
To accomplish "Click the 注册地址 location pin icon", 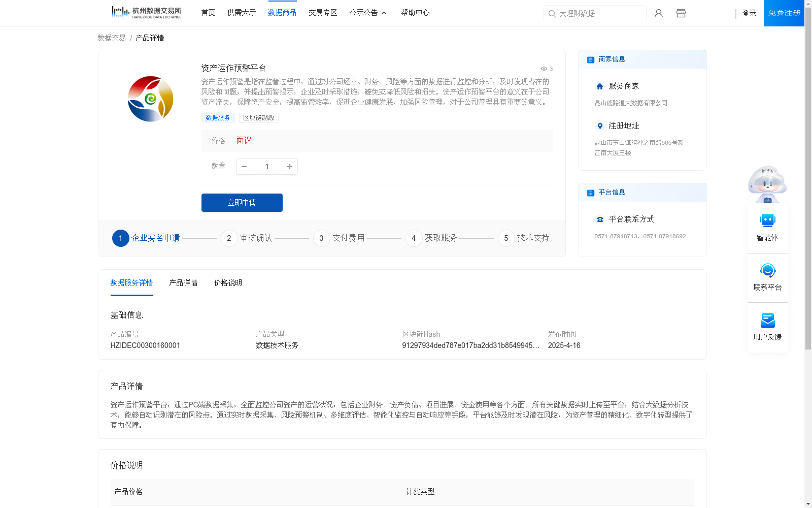I will 600,126.
